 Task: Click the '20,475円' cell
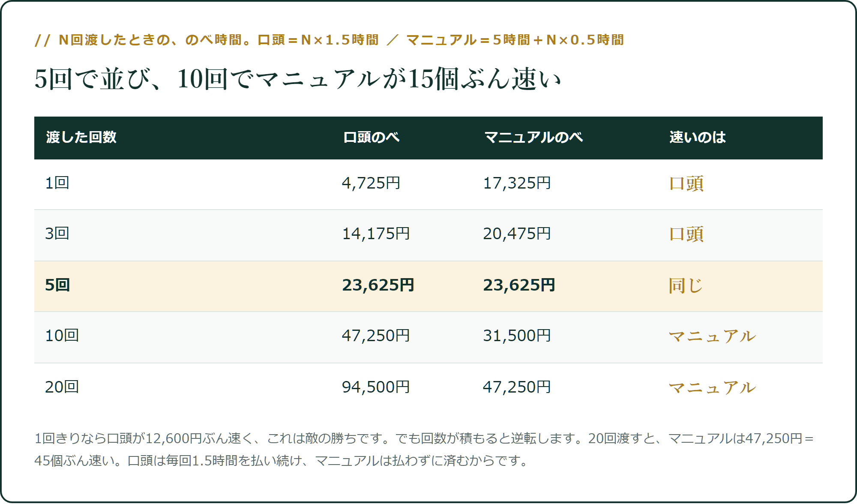(517, 234)
